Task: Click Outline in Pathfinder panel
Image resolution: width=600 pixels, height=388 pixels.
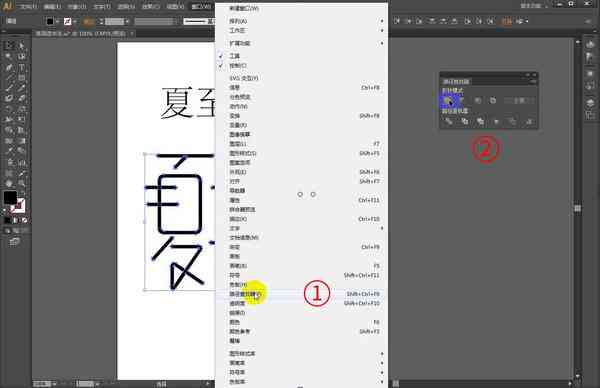Action: click(x=512, y=122)
